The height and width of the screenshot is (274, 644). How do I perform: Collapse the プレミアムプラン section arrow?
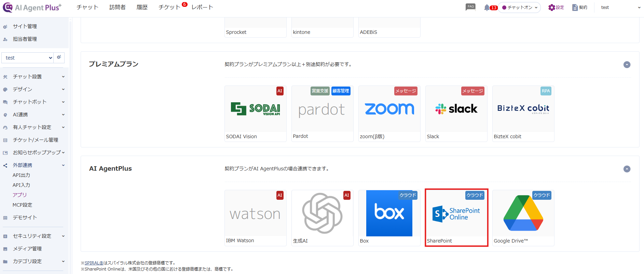click(627, 65)
